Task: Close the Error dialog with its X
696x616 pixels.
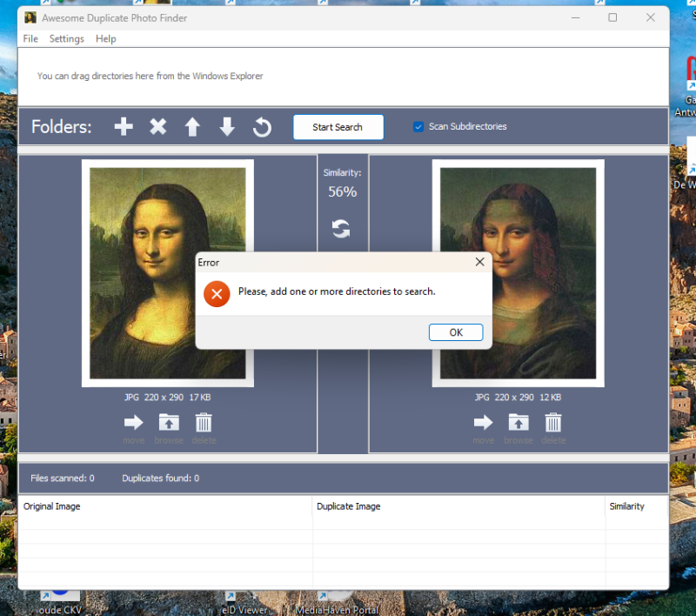Action: point(480,262)
